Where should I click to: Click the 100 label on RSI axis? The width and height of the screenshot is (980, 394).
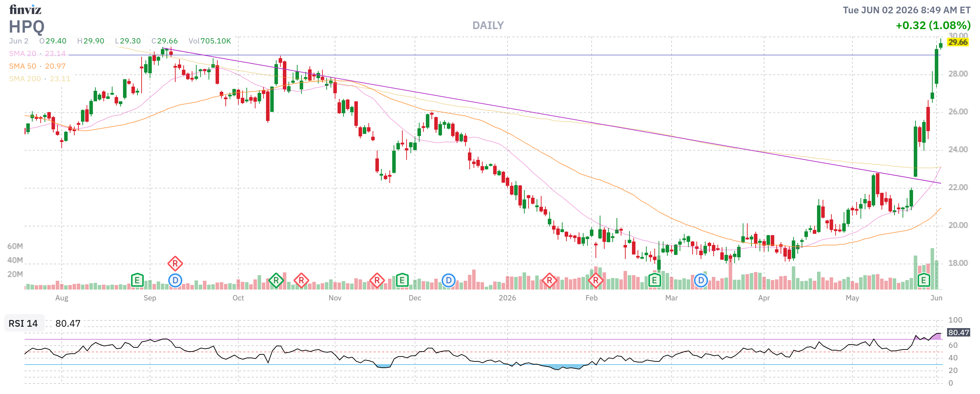coord(955,320)
